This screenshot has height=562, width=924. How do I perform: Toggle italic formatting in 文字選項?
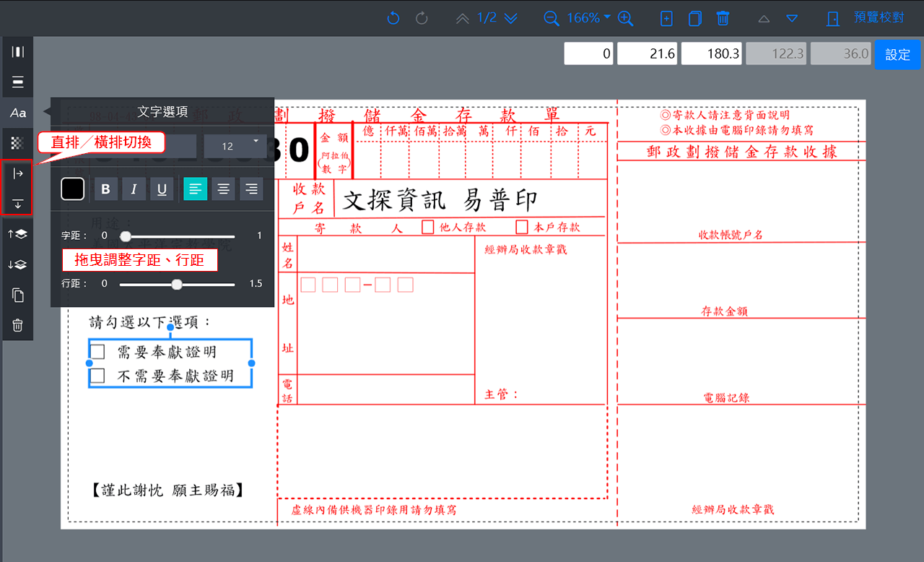(134, 189)
